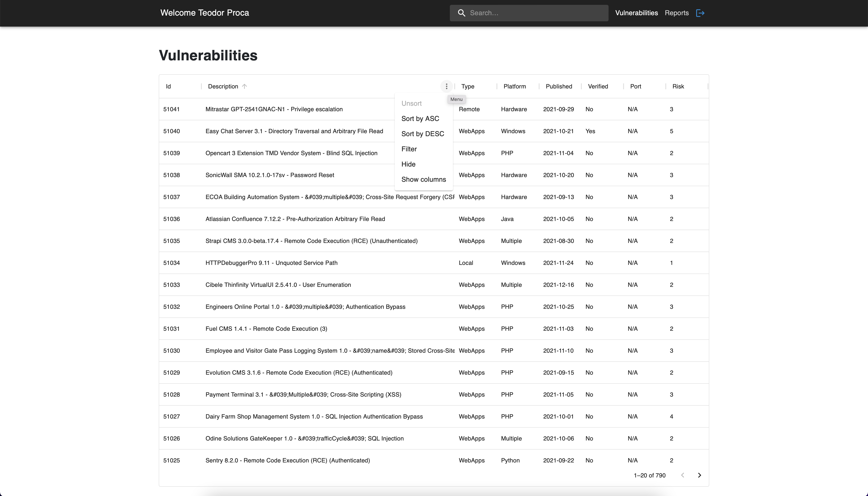Choose Unsort from column menu
868x496 pixels.
(424, 103)
